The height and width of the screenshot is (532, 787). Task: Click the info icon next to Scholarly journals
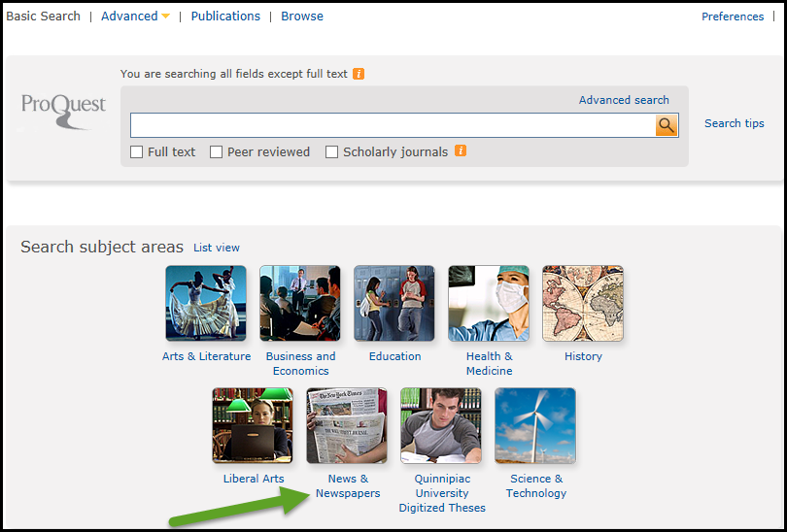coord(461,150)
